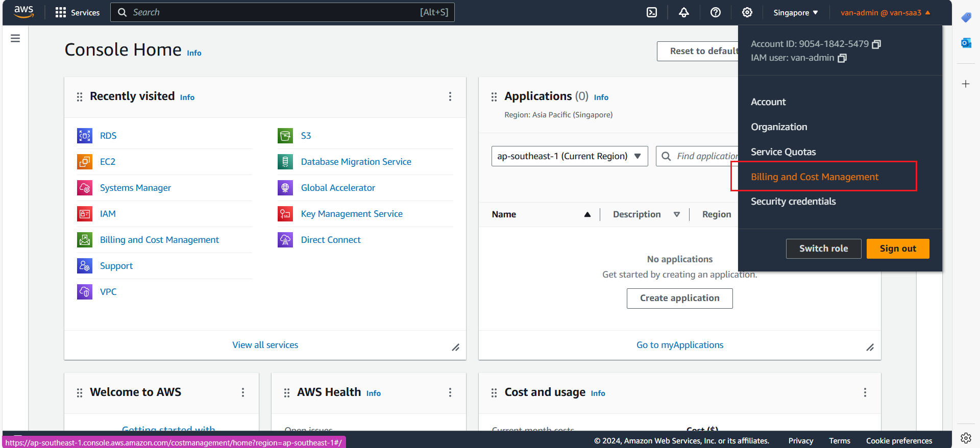Open the CloudShell terminal icon
The width and height of the screenshot is (980, 448).
pos(652,12)
